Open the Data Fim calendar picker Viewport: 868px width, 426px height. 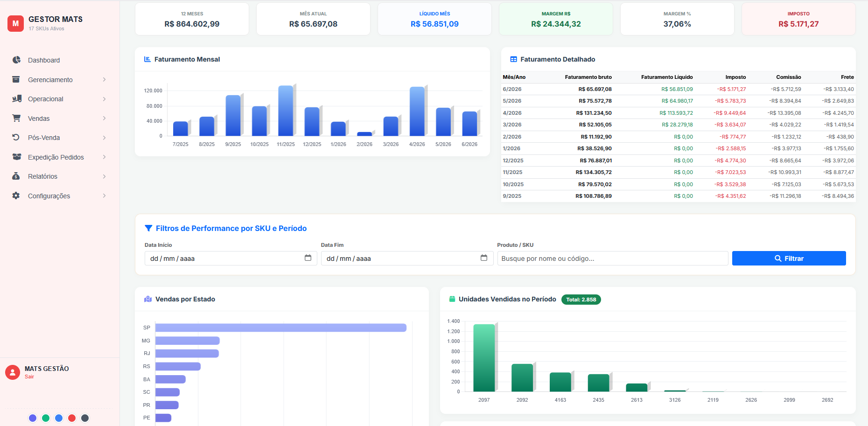[x=484, y=258]
